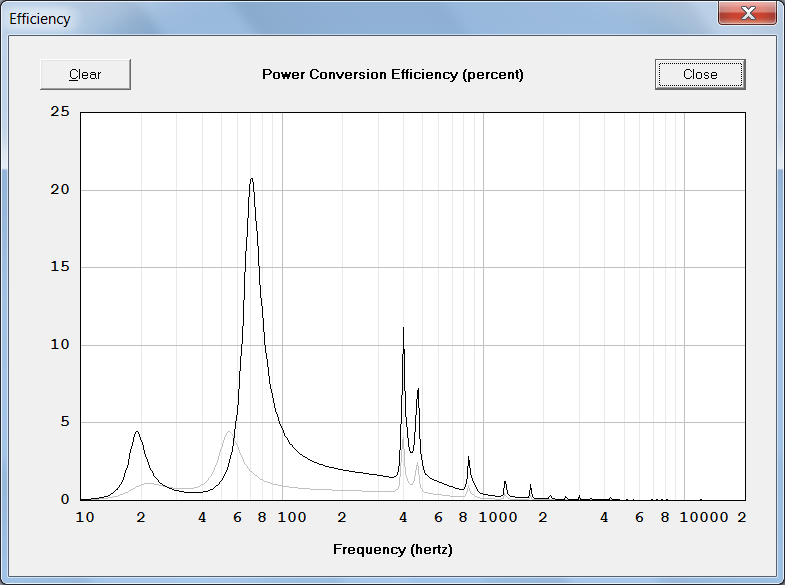Click the tallest peak of the black curve
This screenshot has width=785, height=585.
click(251, 179)
